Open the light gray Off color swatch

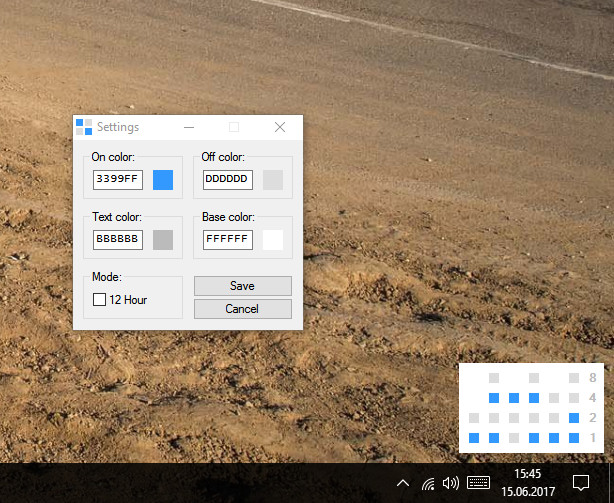(273, 180)
